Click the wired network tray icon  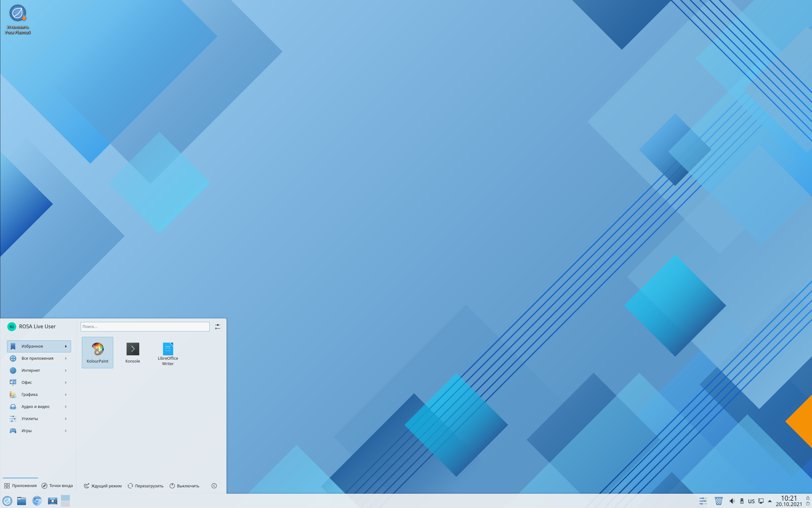[x=761, y=501]
